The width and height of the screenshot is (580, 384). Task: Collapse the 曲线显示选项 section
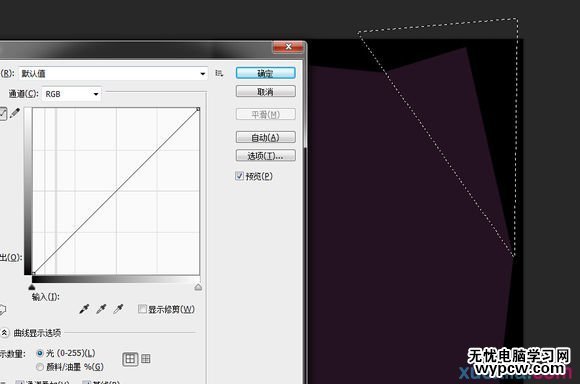coord(4,333)
